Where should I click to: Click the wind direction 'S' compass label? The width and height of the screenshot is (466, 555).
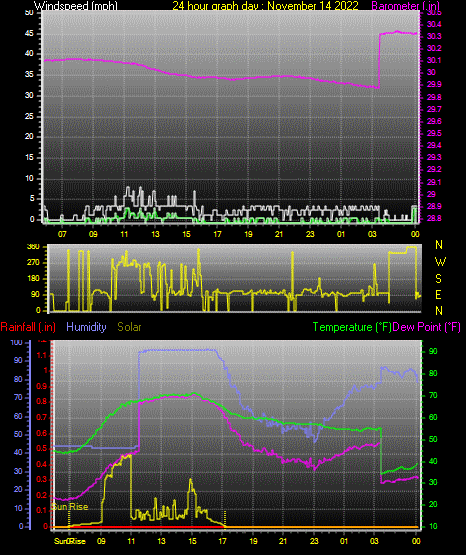coord(438,279)
